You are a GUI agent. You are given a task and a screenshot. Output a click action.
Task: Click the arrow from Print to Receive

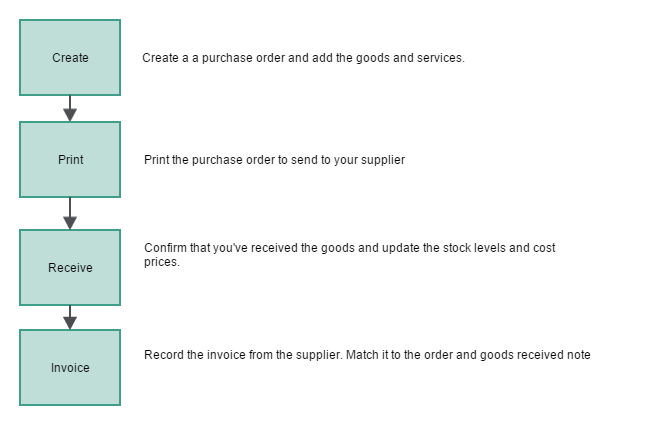click(70, 214)
